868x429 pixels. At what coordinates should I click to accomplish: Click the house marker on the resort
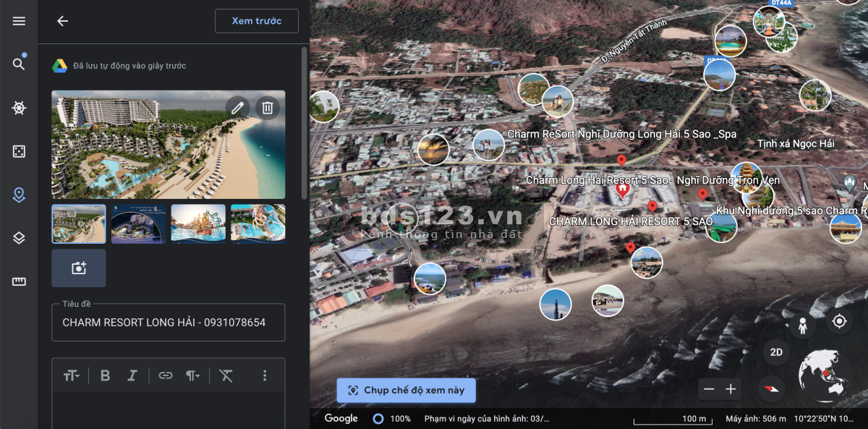pos(622,192)
